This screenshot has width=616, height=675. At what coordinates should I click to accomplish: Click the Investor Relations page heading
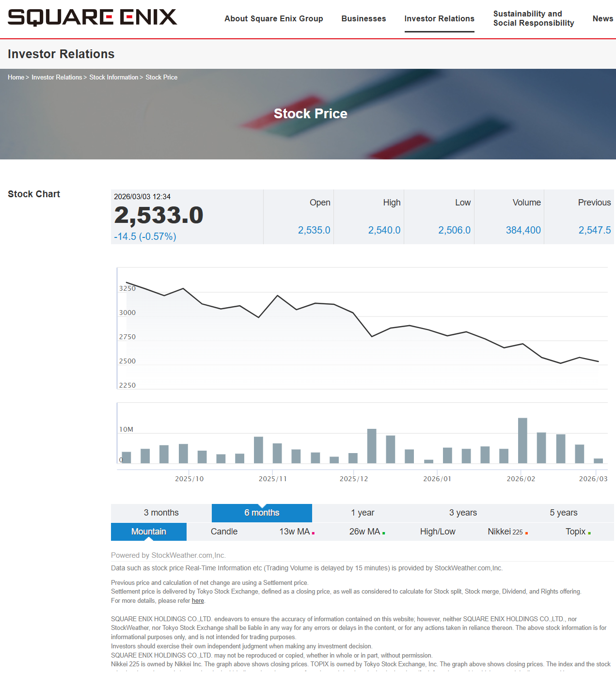[61, 54]
